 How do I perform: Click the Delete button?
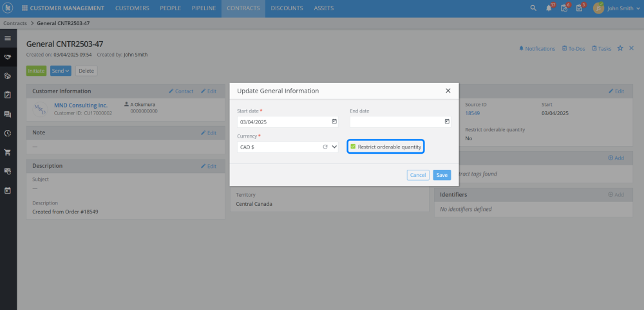pos(86,71)
